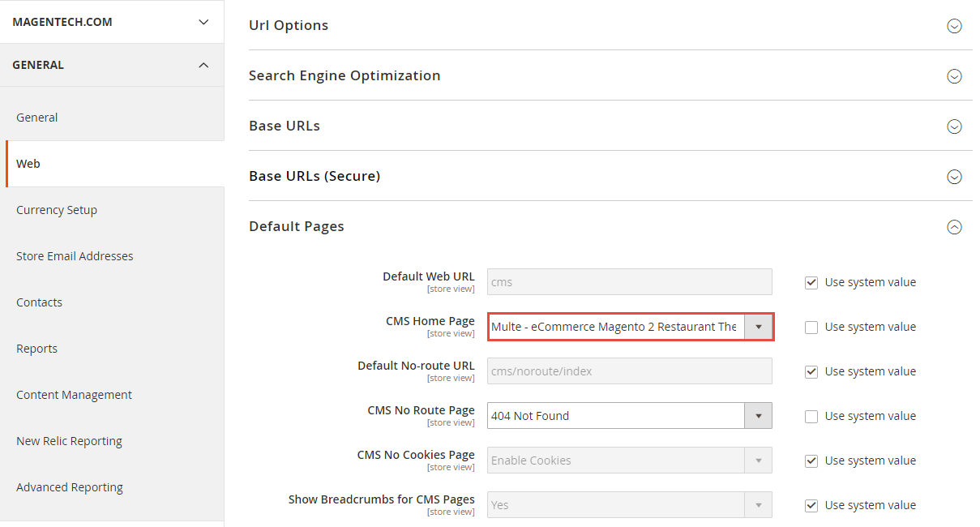Click the Default Web URL text field
980x527 pixels.
pos(629,282)
